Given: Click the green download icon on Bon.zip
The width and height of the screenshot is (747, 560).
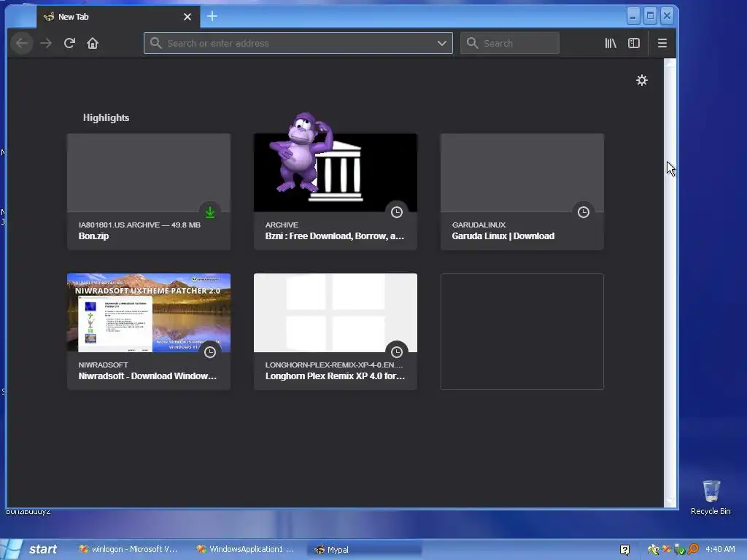Looking at the screenshot, I should [210, 212].
